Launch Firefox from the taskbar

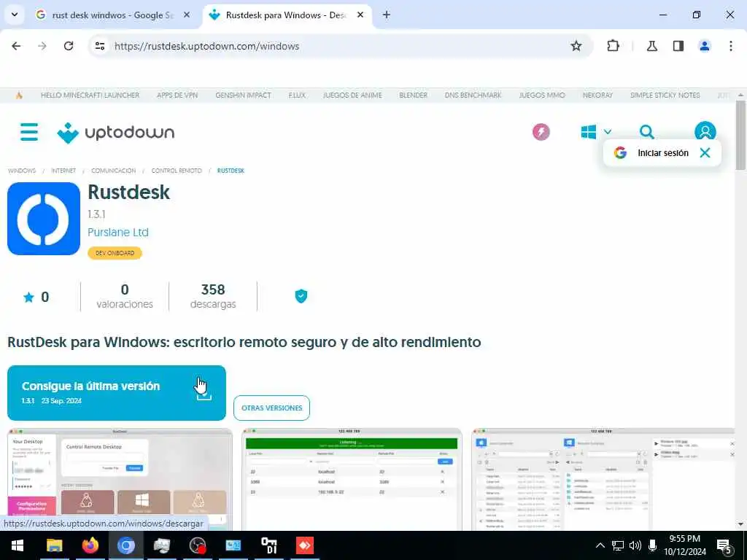[x=90, y=545]
